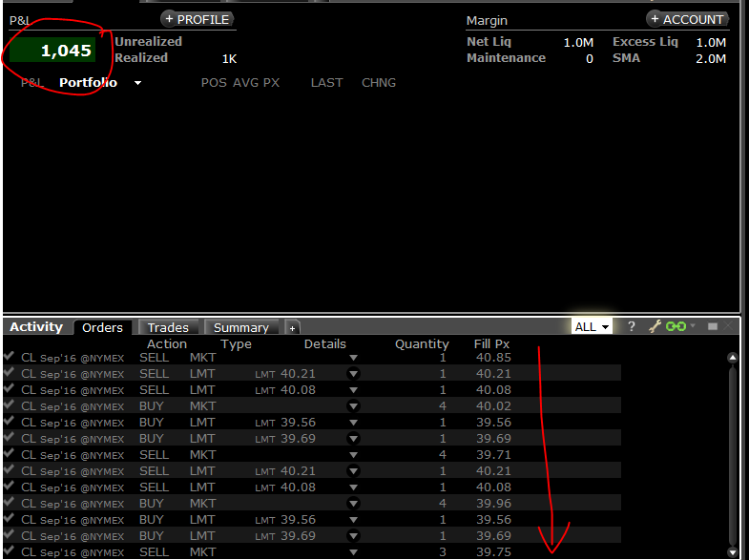Viewport: 749px width, 560px height.
Task: Click the + ACCOUNT button
Action: tap(687, 20)
